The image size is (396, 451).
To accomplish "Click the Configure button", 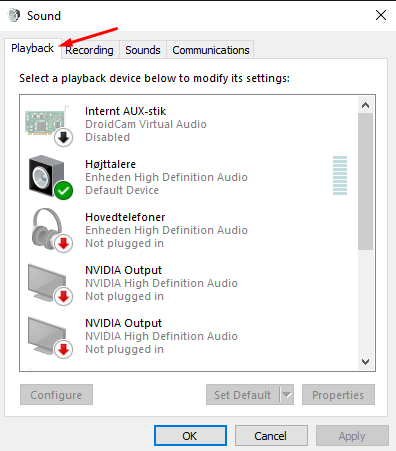I will (56, 395).
